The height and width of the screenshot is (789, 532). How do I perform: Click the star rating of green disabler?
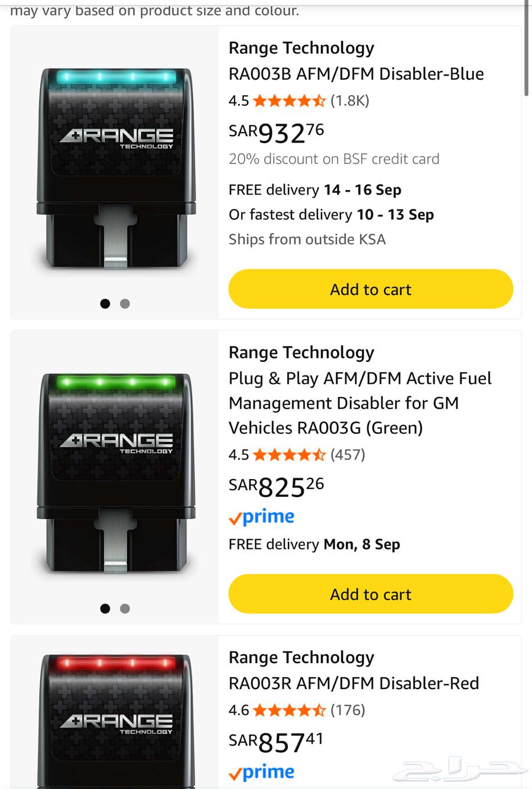(x=289, y=455)
